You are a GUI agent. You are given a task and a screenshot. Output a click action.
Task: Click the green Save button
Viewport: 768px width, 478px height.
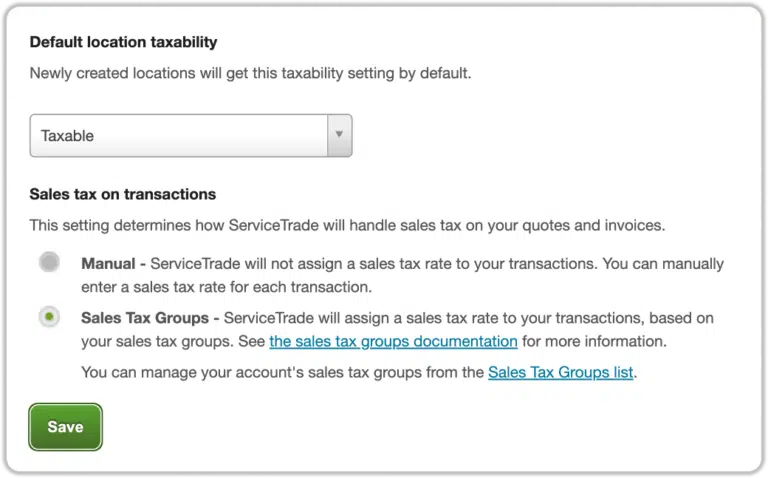tap(65, 427)
